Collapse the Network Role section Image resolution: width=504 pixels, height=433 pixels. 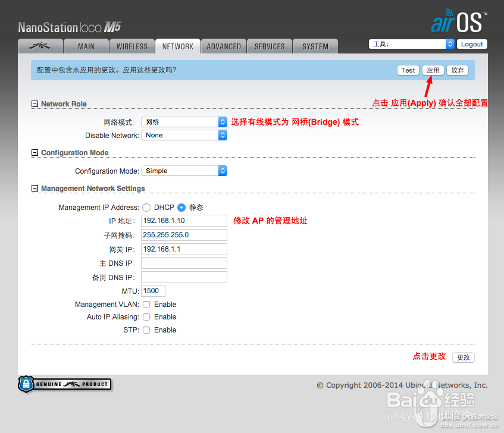tap(35, 103)
